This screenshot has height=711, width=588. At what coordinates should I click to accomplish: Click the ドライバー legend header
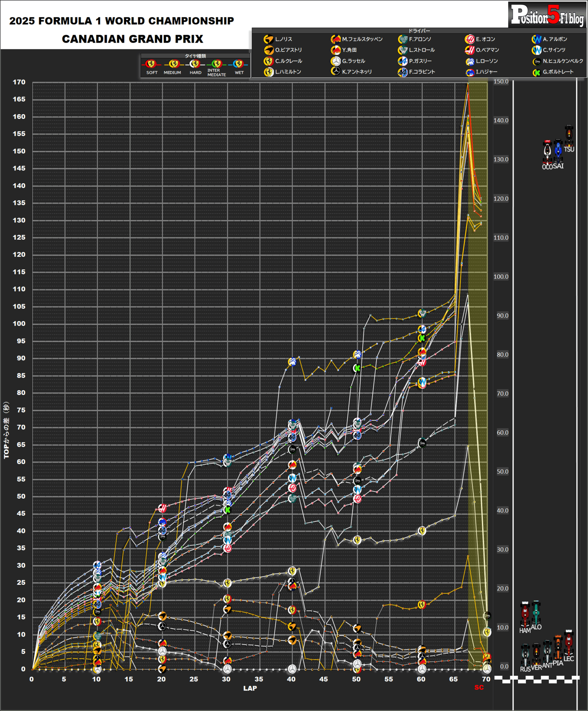(419, 31)
